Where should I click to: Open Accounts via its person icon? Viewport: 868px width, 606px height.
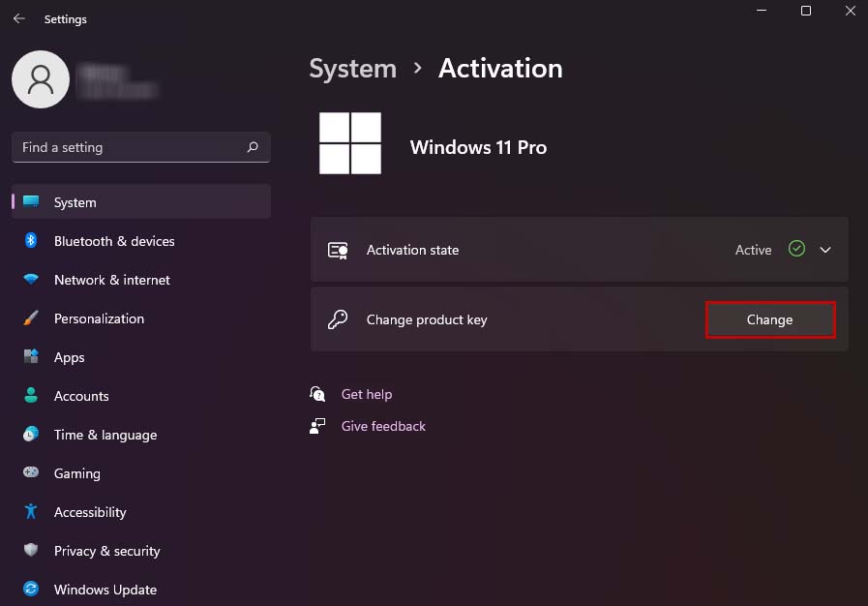30,396
